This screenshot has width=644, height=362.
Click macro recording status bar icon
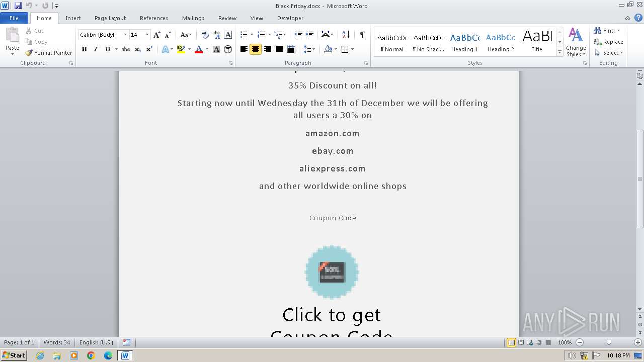[x=126, y=342]
